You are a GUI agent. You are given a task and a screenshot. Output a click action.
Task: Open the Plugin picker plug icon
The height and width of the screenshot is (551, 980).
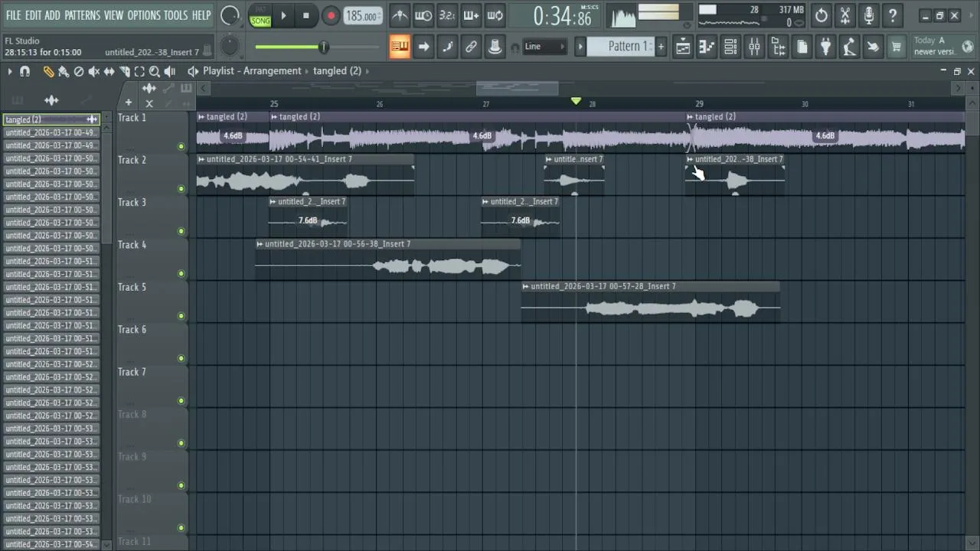point(825,47)
